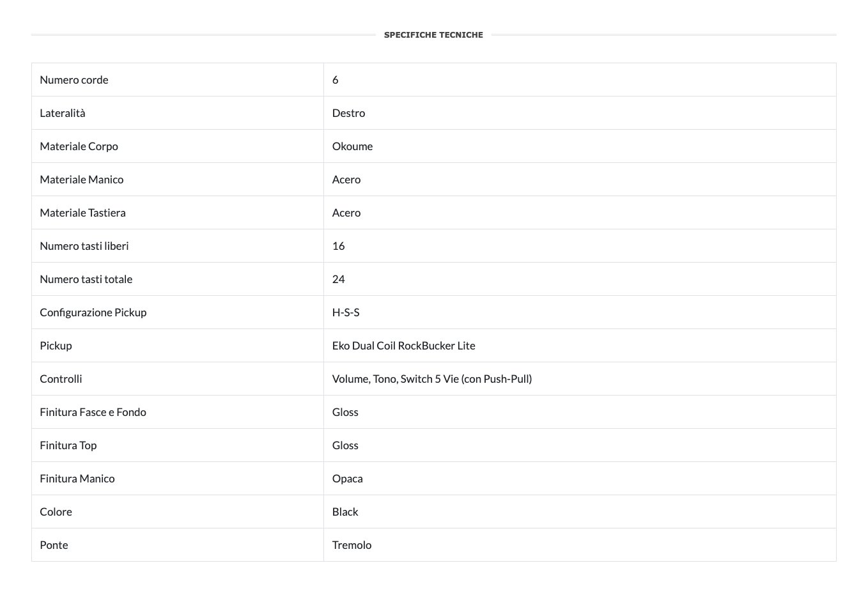Click the Specifiche Tecniche section heading
This screenshot has height=593, width=868.
(x=433, y=35)
